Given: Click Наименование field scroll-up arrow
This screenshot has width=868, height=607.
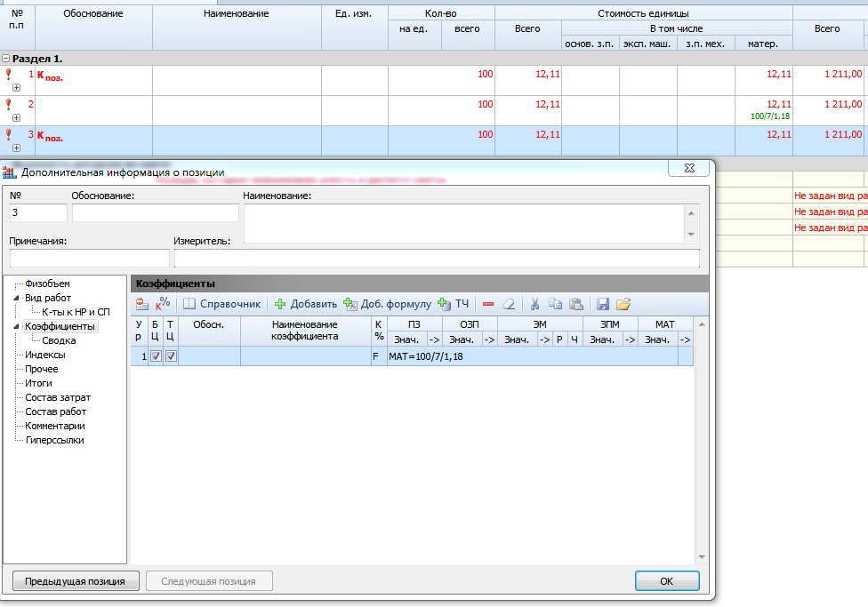Looking at the screenshot, I should point(691,213).
